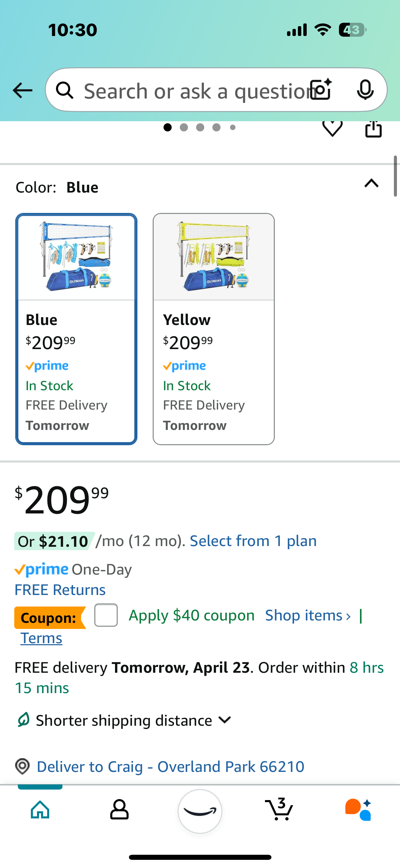Collapse the Color options section

pos(372,183)
